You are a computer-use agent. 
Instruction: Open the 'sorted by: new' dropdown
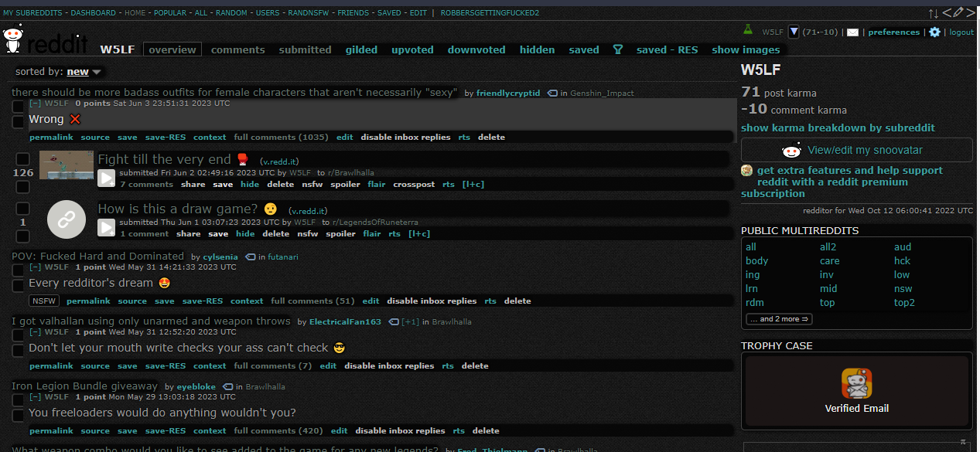pos(84,72)
